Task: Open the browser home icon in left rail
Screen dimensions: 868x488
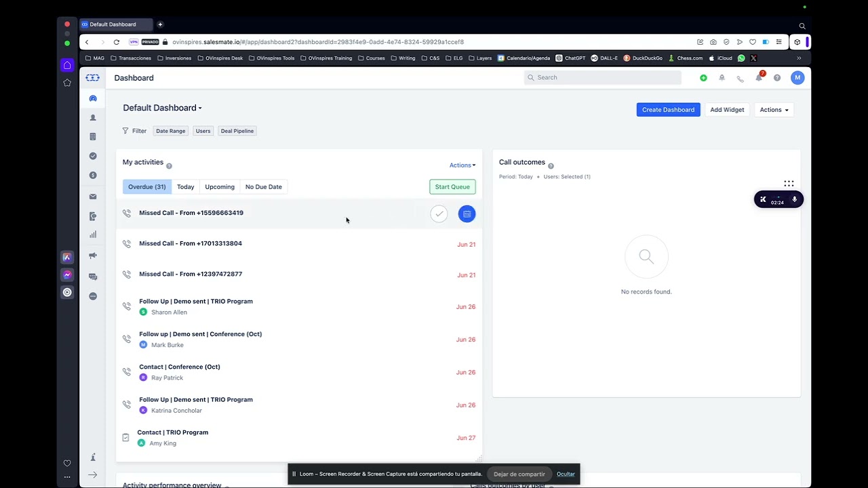Action: click(67, 65)
